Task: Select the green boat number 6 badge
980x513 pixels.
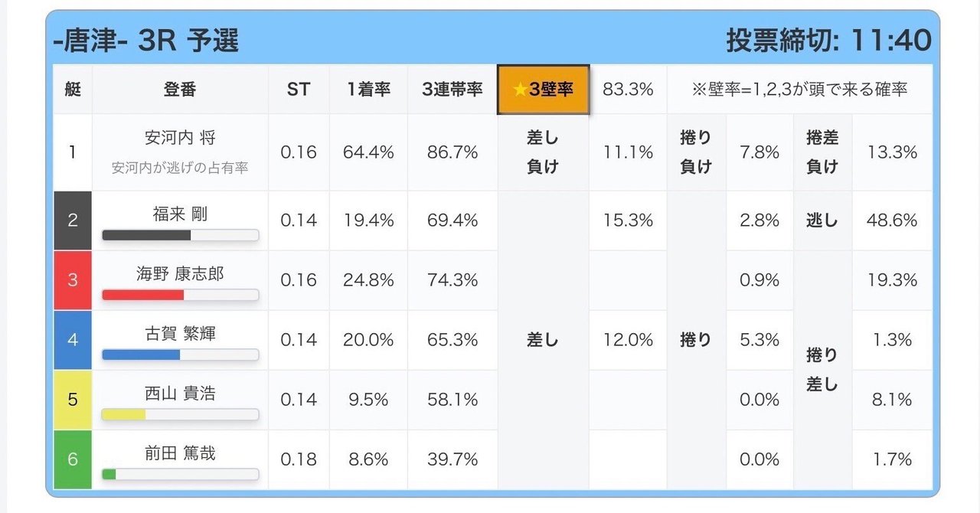Action: pyautogui.click(x=73, y=459)
